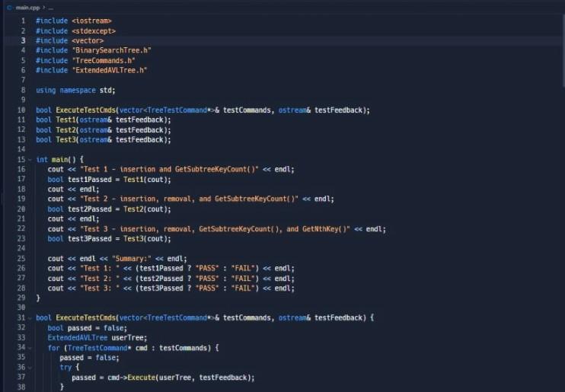Click 'userTree' declaration on line 33

point(128,338)
